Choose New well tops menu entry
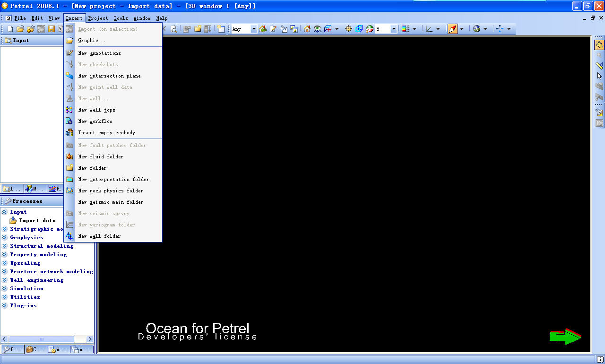 point(113,110)
